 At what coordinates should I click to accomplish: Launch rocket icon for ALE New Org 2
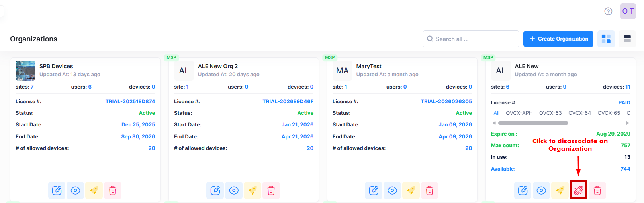(252, 191)
